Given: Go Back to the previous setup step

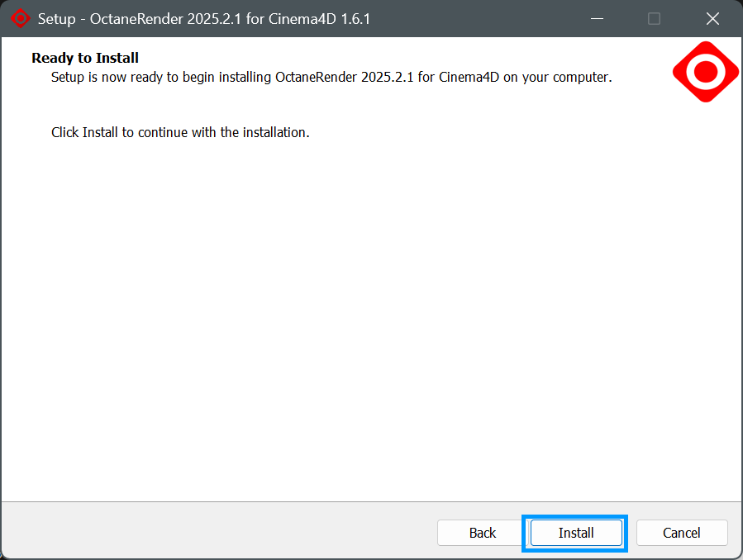Looking at the screenshot, I should pyautogui.click(x=483, y=533).
